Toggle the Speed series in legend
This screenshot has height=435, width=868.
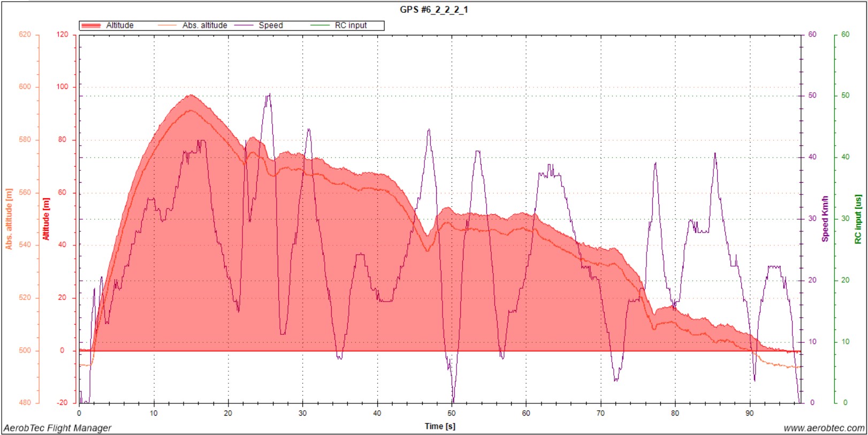pos(270,26)
